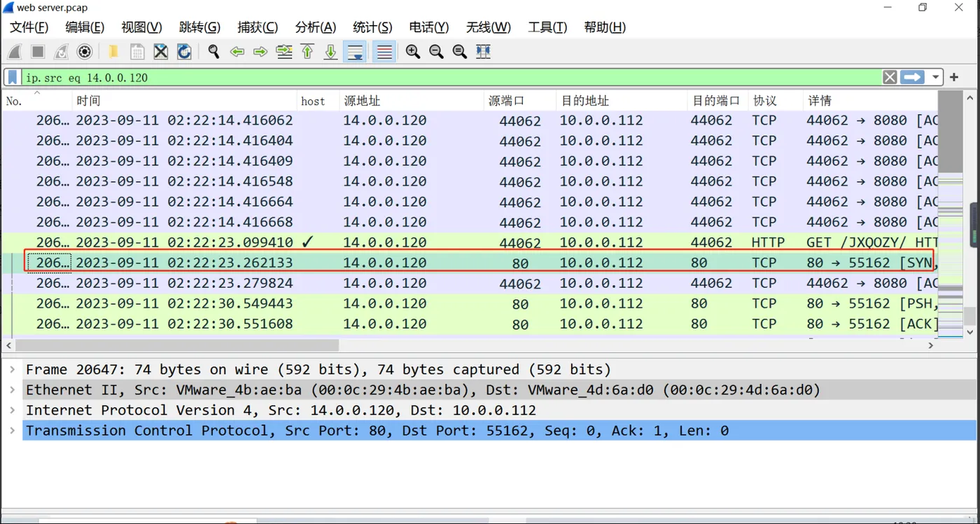
Task: Click the go to specified packet icon
Action: [284, 52]
